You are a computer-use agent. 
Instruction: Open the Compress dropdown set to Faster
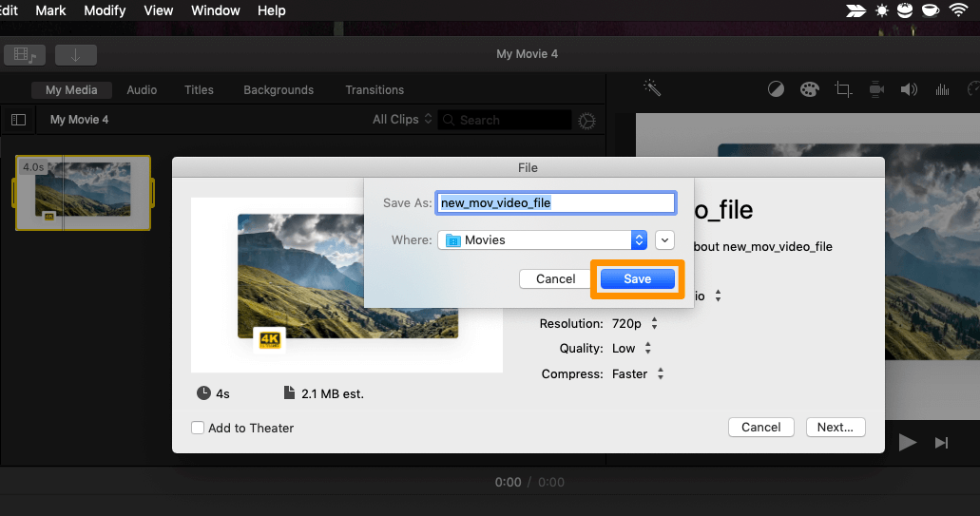point(636,374)
